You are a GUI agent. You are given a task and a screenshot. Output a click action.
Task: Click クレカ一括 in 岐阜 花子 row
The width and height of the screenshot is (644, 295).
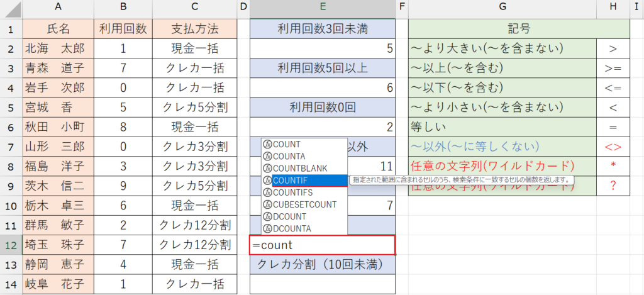(x=195, y=284)
